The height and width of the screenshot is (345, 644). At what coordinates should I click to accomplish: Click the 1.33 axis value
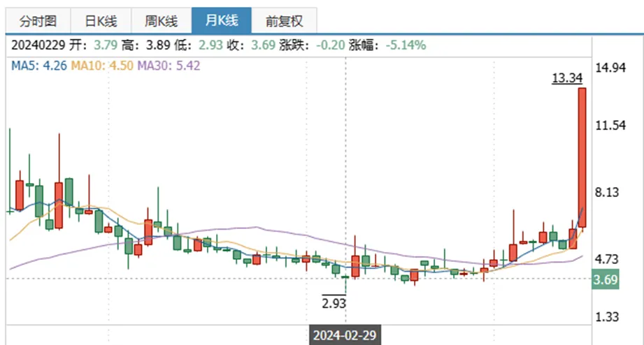click(607, 317)
